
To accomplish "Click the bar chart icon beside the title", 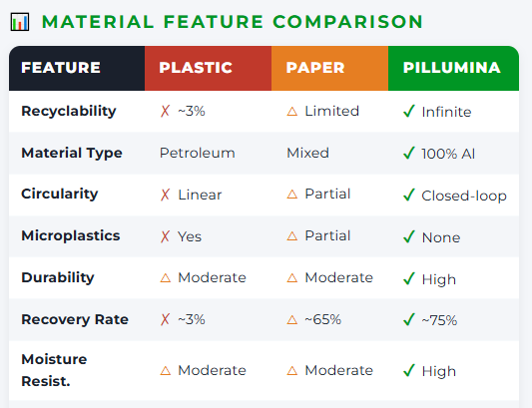I will (20, 22).
